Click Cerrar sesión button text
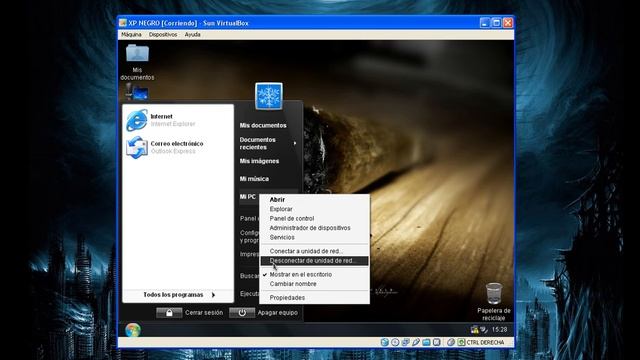The image size is (640, 360). pos(204,313)
